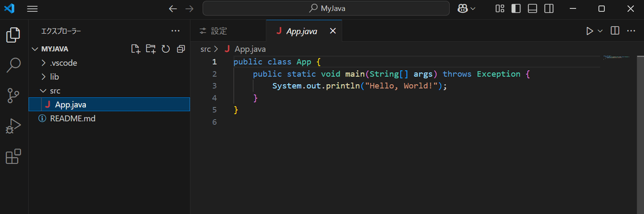Collapse the src folder
The width and height of the screenshot is (644, 214).
(x=109, y=91)
